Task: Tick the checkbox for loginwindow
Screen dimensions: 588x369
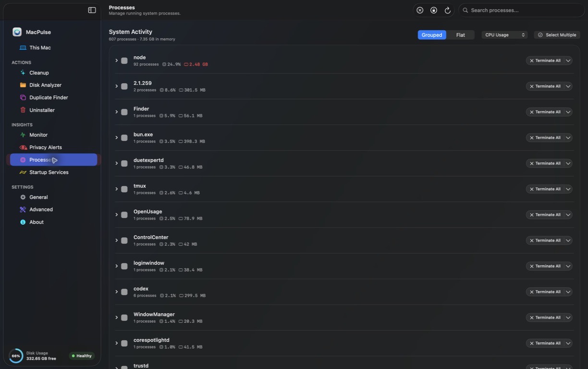Action: tap(124, 266)
